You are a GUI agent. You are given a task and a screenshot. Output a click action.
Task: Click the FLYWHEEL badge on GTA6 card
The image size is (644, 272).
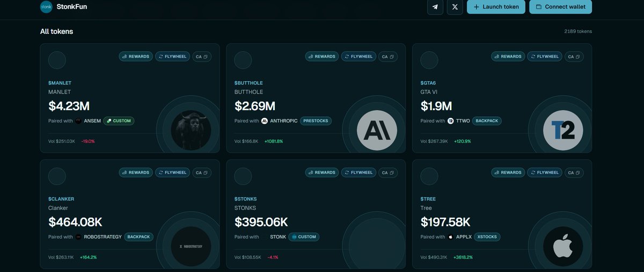coord(545,56)
